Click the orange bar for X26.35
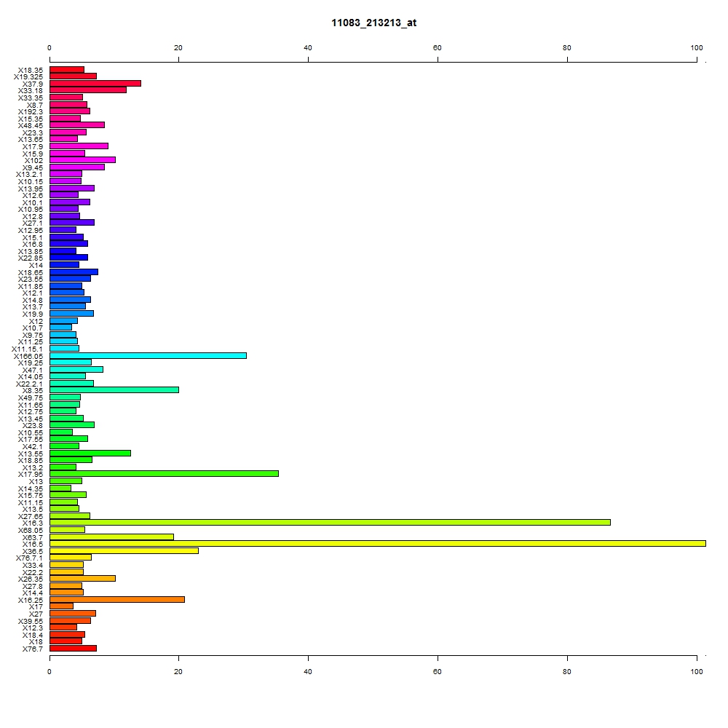The image size is (728, 728). point(83,579)
